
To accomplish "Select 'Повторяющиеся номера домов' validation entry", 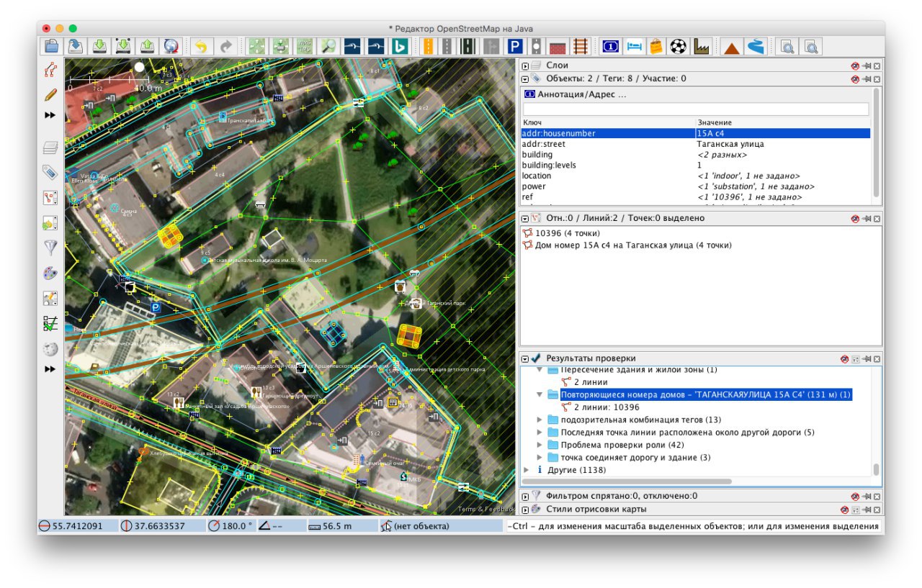I will (706, 394).
